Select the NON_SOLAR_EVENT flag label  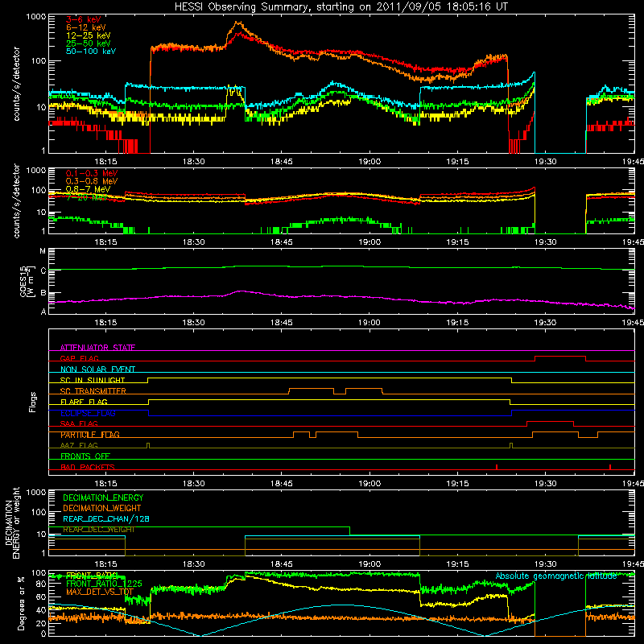tap(97, 369)
